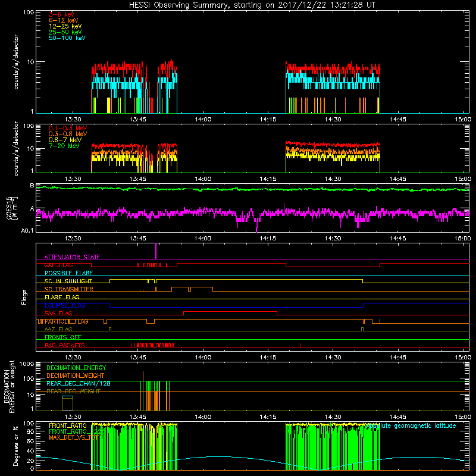Click the 0.1-0.3 MeV legend label
This screenshot has width=476, height=476.
point(68,128)
